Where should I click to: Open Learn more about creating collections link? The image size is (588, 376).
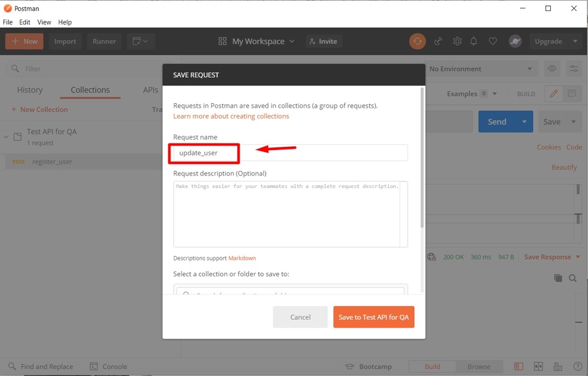click(230, 116)
